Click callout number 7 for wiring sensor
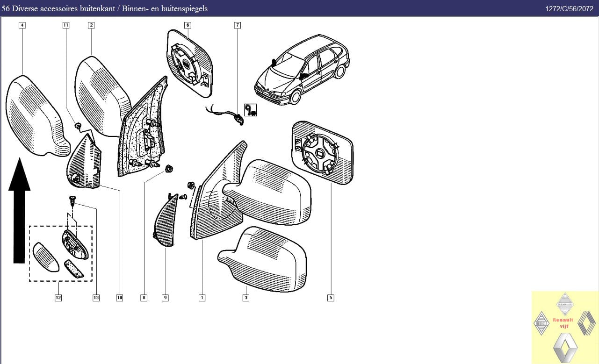 click(x=237, y=25)
